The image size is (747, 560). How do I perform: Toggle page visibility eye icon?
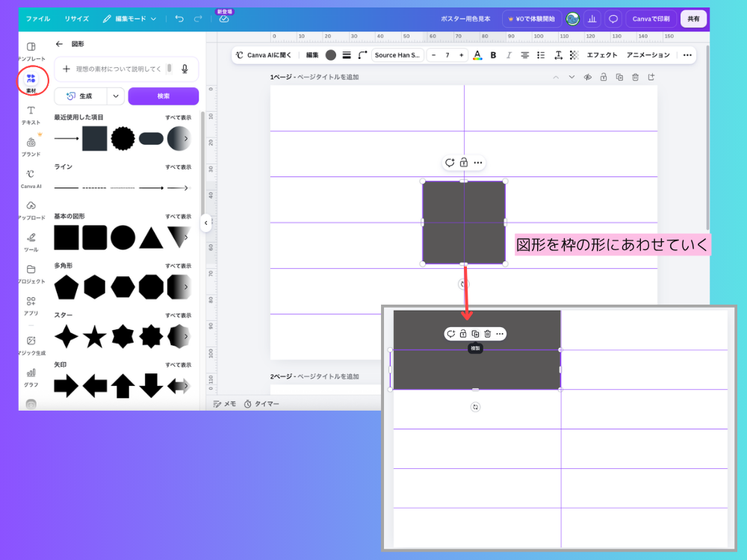pyautogui.click(x=587, y=77)
